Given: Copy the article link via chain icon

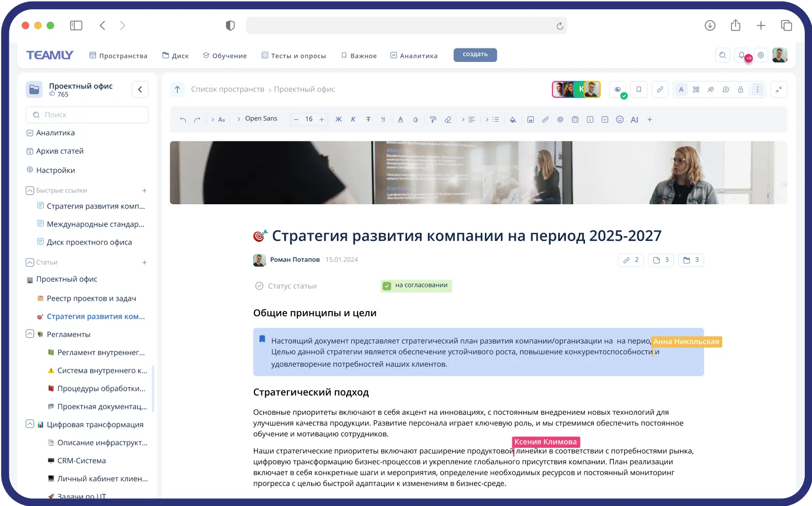Looking at the screenshot, I should [660, 90].
